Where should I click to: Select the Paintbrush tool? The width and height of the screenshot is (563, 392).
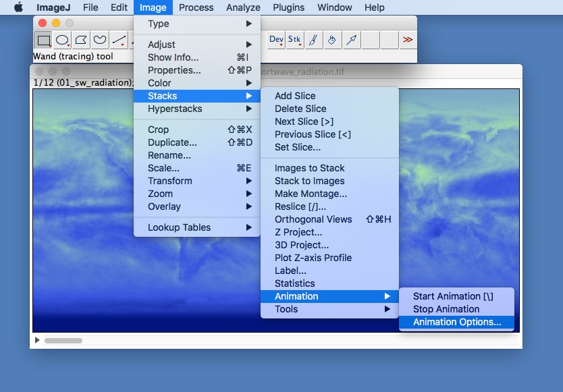coord(313,40)
